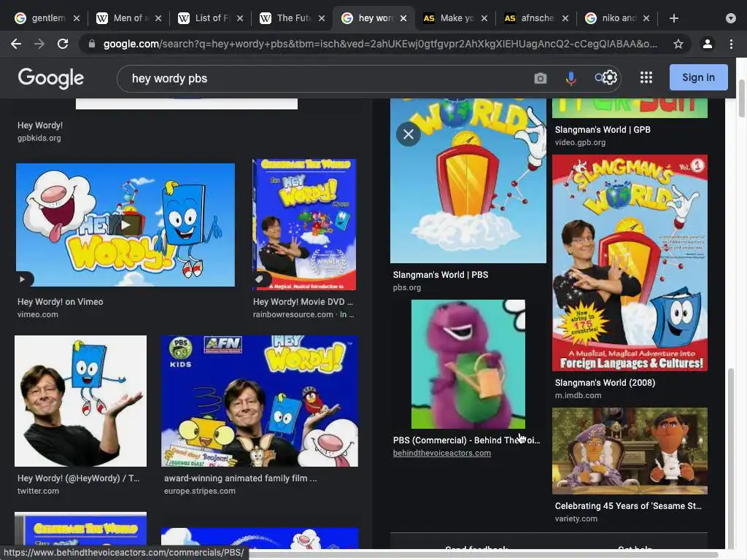Viewport: 747px width, 560px height.
Task: Open the Slangman's World (2008) poster
Action: (x=630, y=262)
